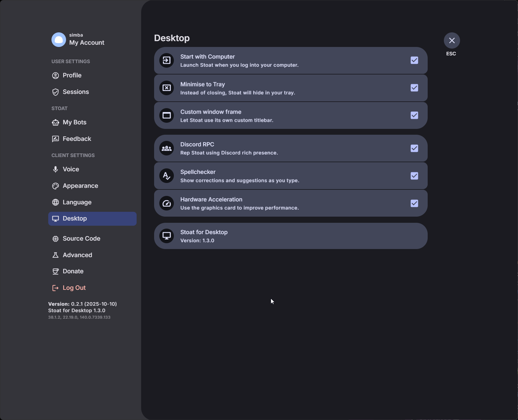518x420 pixels.
Task: Click the My Bots robot icon
Action: tap(56, 122)
